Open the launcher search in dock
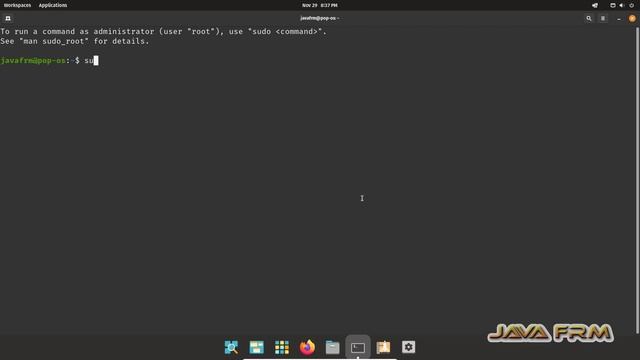The image size is (640, 360). point(231,347)
